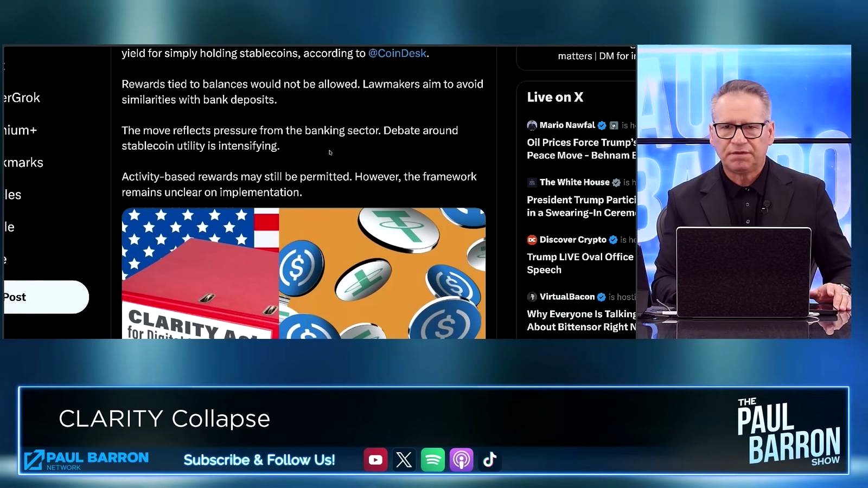Image resolution: width=868 pixels, height=488 pixels.
Task: Click the TikTok icon in the banner
Action: coord(490,460)
